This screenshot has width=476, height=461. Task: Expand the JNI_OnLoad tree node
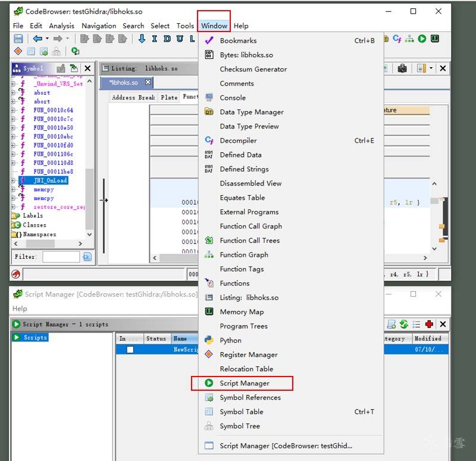tap(13, 180)
